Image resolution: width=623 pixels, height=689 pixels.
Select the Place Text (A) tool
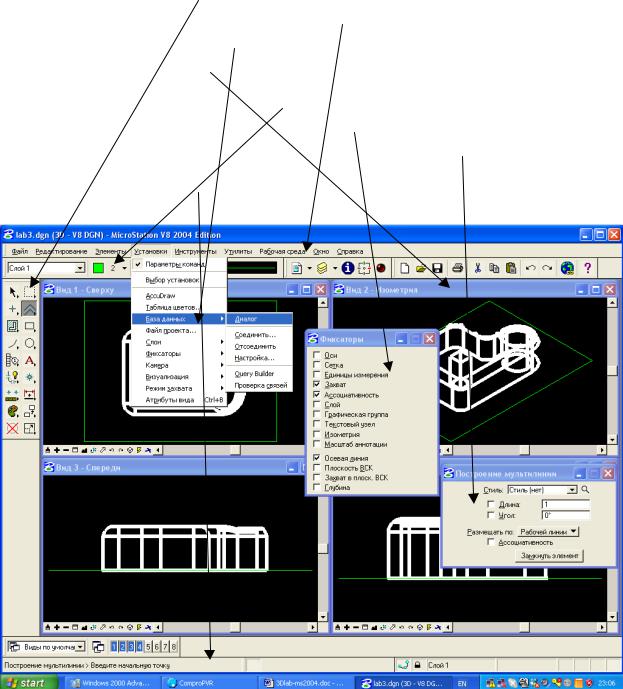click(x=29, y=361)
